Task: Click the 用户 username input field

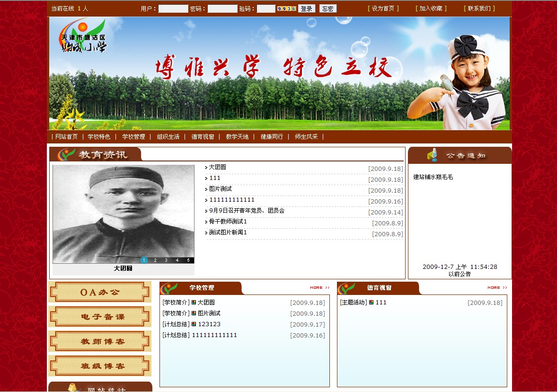Action: tap(173, 9)
